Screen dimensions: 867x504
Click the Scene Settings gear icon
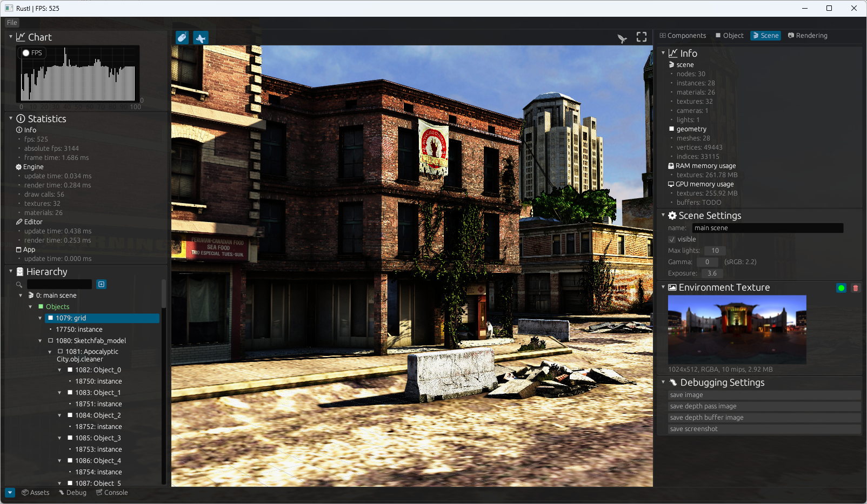click(672, 216)
